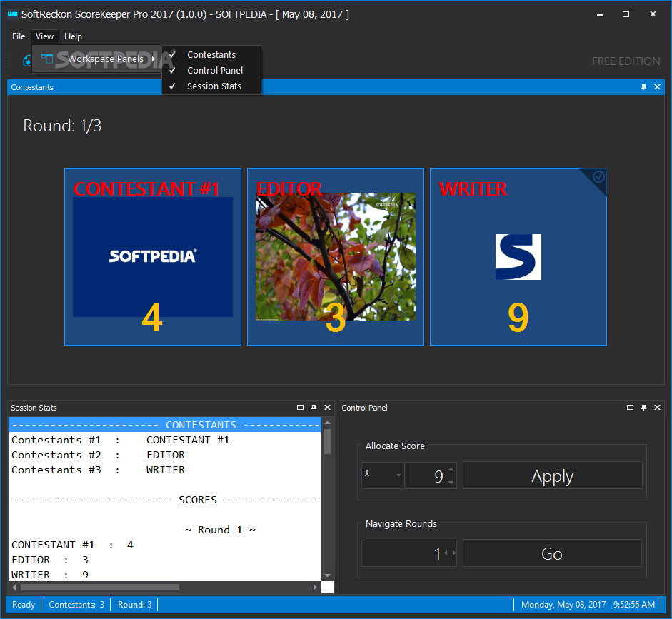Select the EDITOR contestant card
This screenshot has width=672, height=619.
pyautogui.click(x=336, y=257)
